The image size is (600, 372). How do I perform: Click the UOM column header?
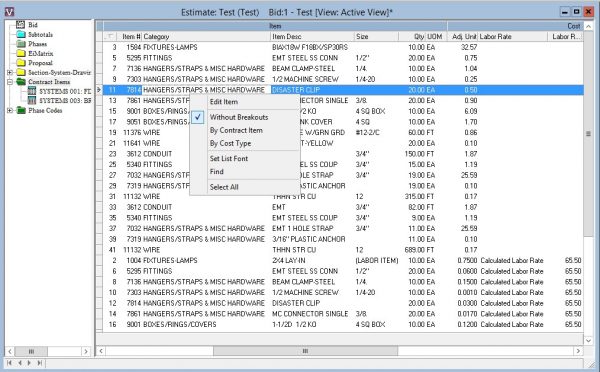[x=437, y=36]
